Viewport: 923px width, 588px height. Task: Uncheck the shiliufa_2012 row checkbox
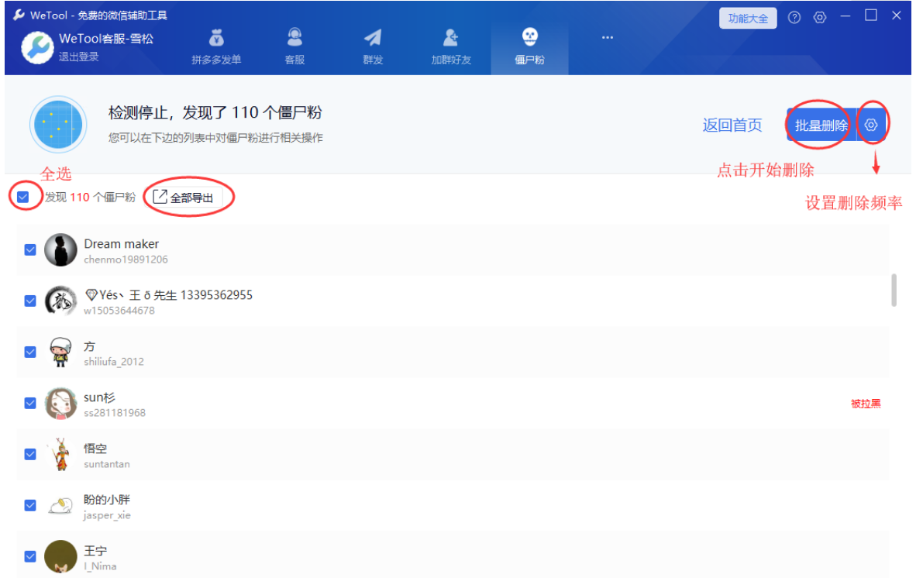[x=30, y=352]
